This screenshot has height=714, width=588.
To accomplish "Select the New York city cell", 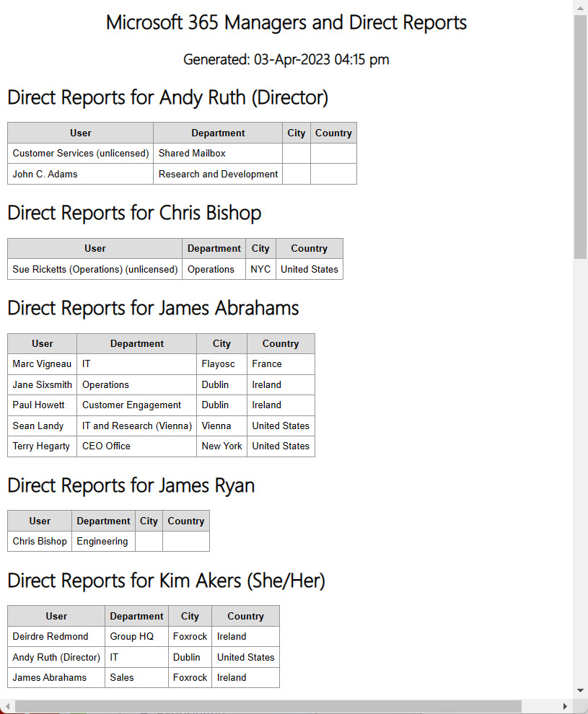I will pyautogui.click(x=221, y=446).
